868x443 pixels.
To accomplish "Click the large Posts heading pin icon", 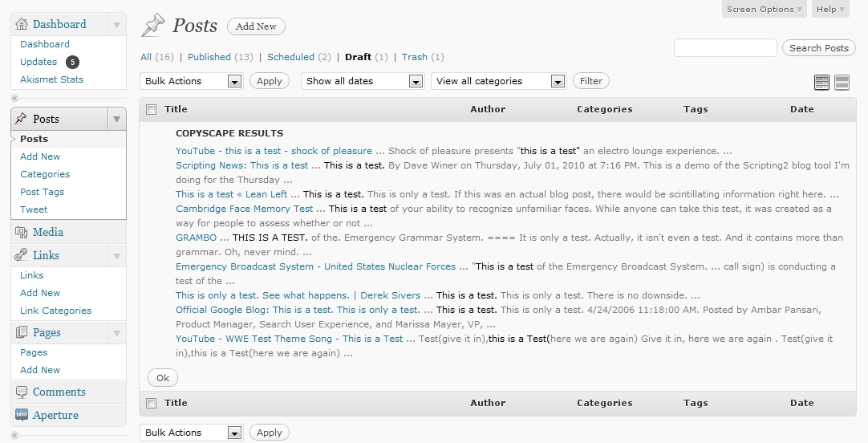I will (153, 26).
